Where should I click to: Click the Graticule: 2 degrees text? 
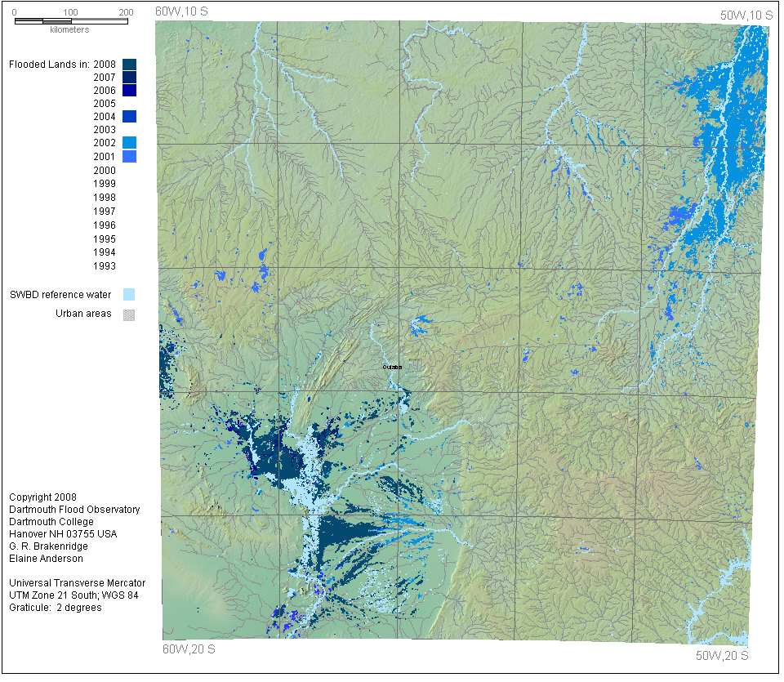[55, 608]
